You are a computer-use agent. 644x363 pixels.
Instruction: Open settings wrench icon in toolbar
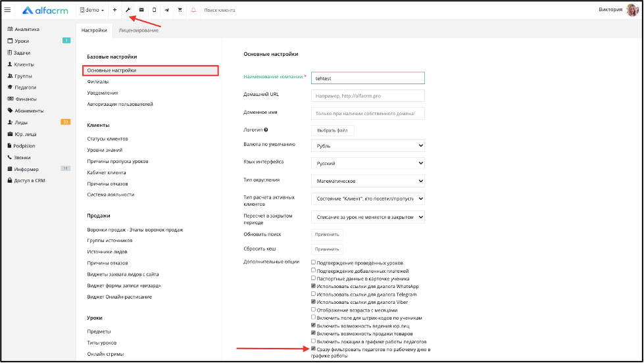coord(128,10)
